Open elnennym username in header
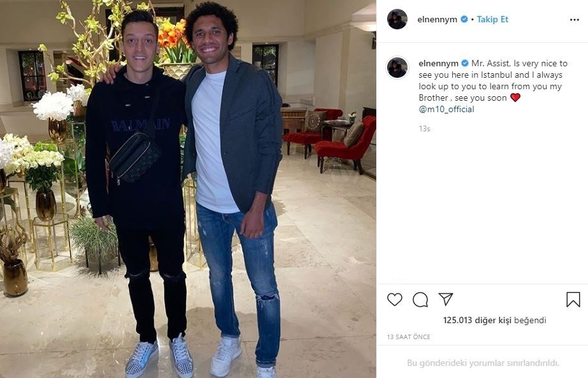The width and height of the screenshot is (588, 378). pos(437,20)
